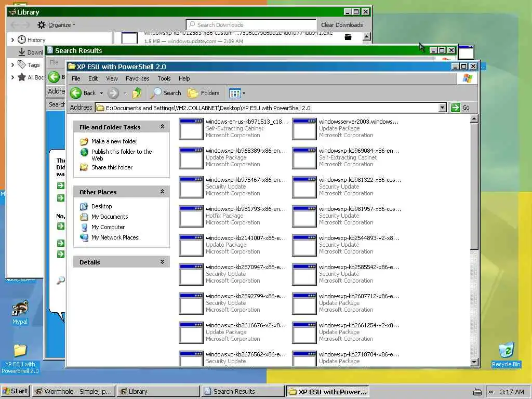Select windowsxp-kb975467 file icon
This screenshot has width=532, height=399.
point(191,187)
